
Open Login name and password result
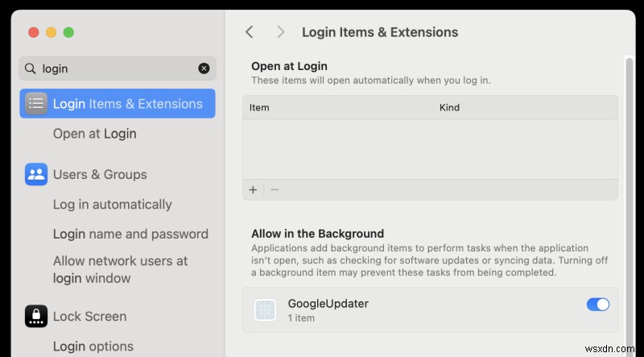(130, 234)
